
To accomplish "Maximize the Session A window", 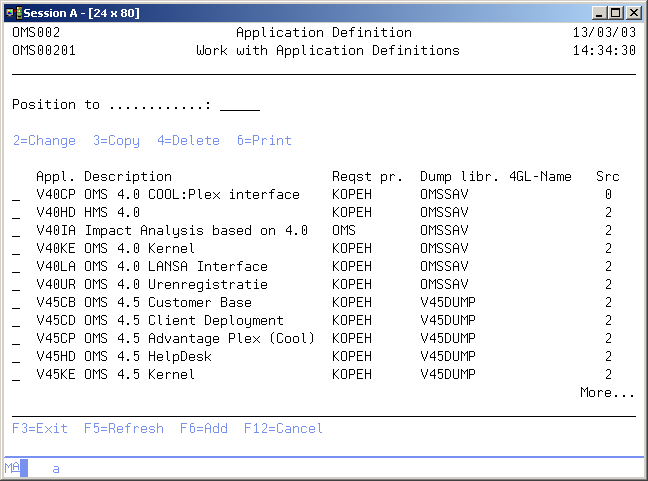I will 616,12.
